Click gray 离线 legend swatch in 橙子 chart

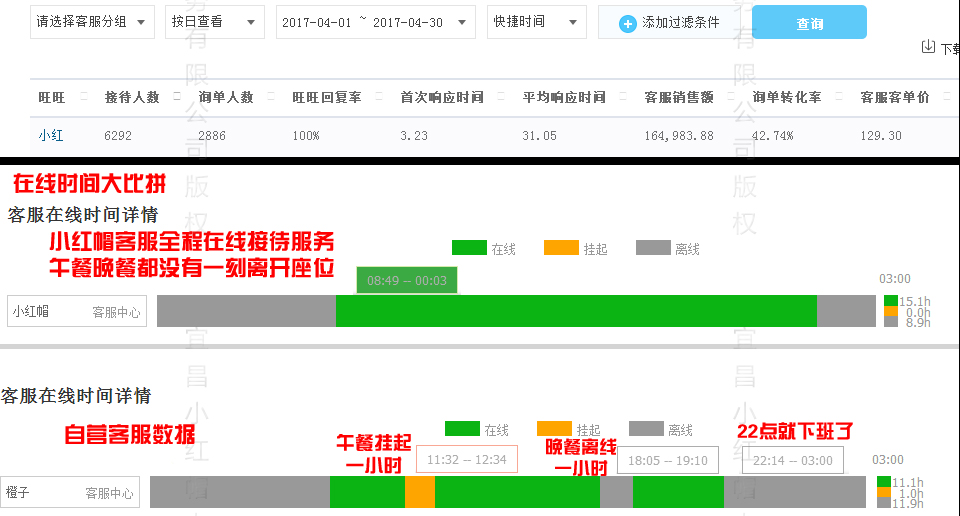tap(646, 428)
